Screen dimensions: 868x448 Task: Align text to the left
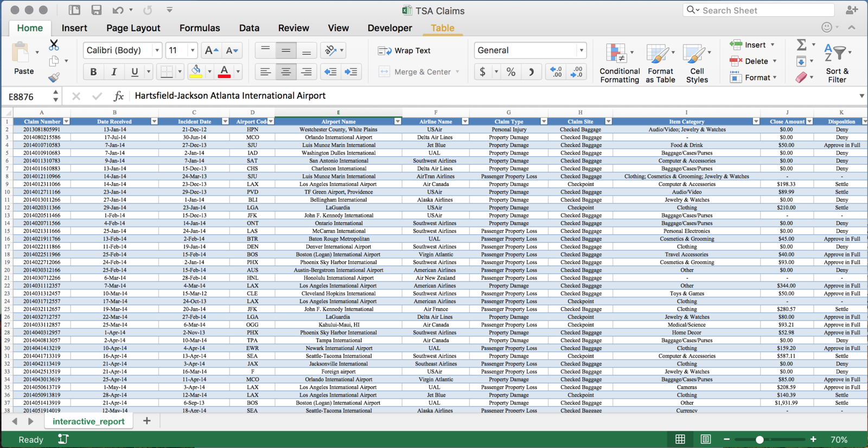pyautogui.click(x=265, y=72)
